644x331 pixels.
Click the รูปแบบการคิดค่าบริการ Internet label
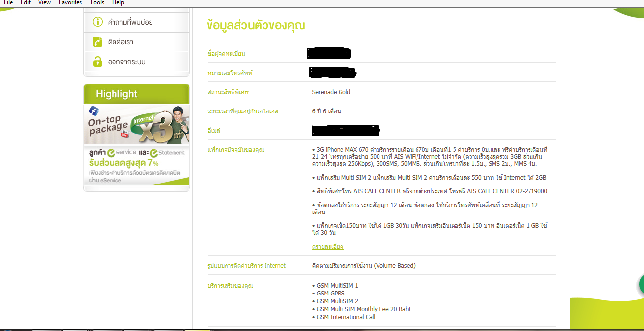tap(247, 266)
